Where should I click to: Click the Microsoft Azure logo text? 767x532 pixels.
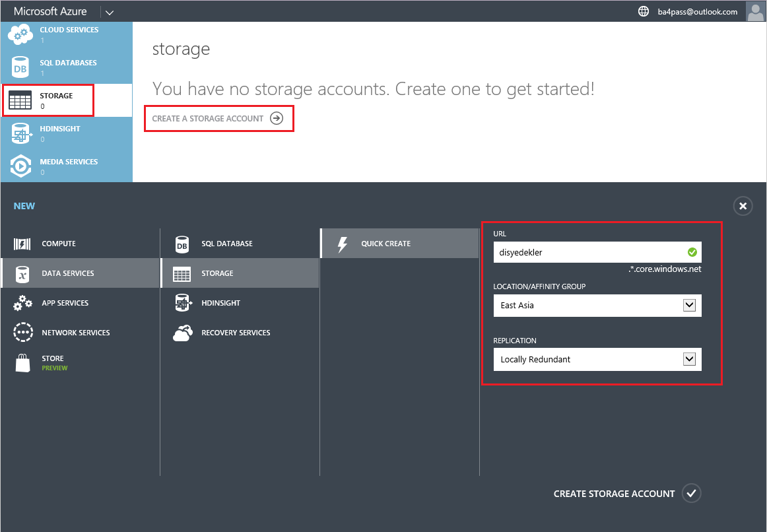coord(50,11)
